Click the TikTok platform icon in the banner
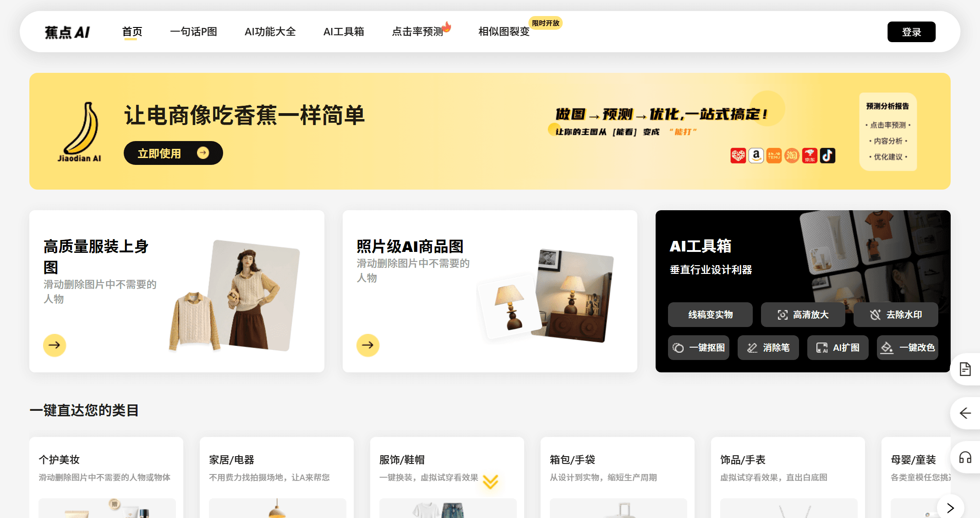 click(827, 155)
